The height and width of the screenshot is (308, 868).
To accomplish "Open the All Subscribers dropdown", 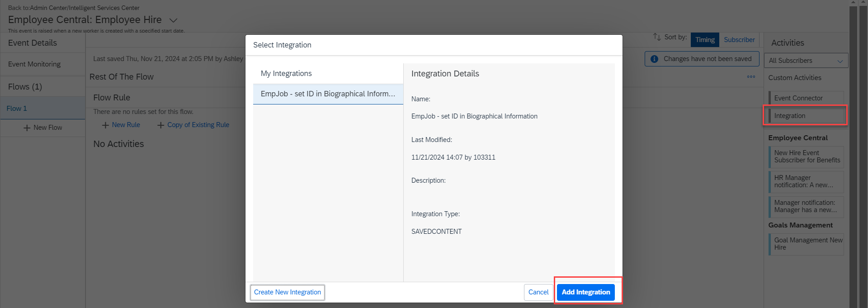I will coord(806,61).
